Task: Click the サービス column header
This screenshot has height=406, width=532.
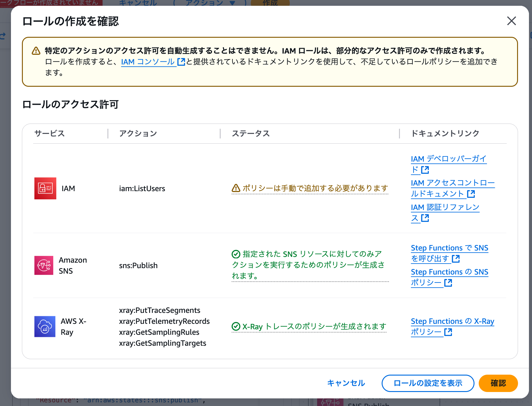Action: point(50,133)
